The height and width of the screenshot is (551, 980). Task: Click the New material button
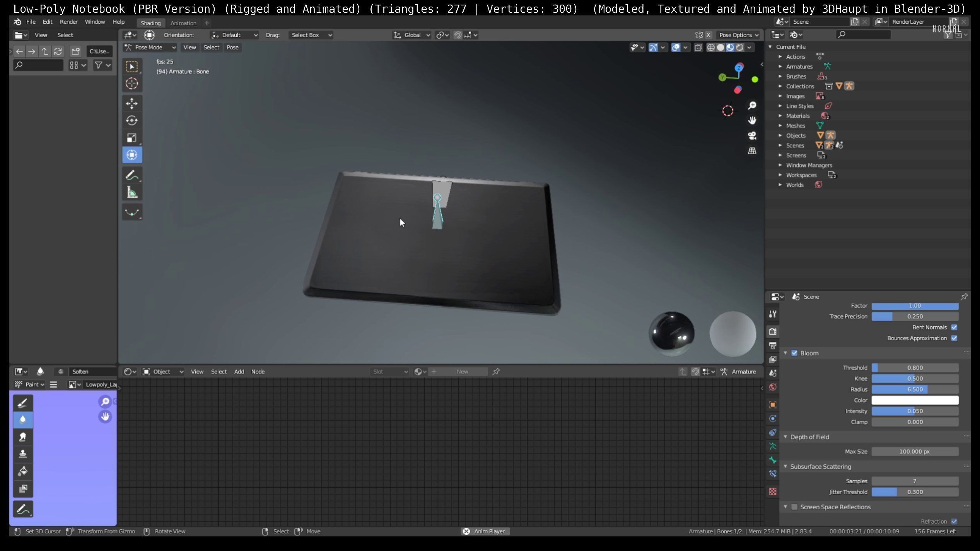463,371
